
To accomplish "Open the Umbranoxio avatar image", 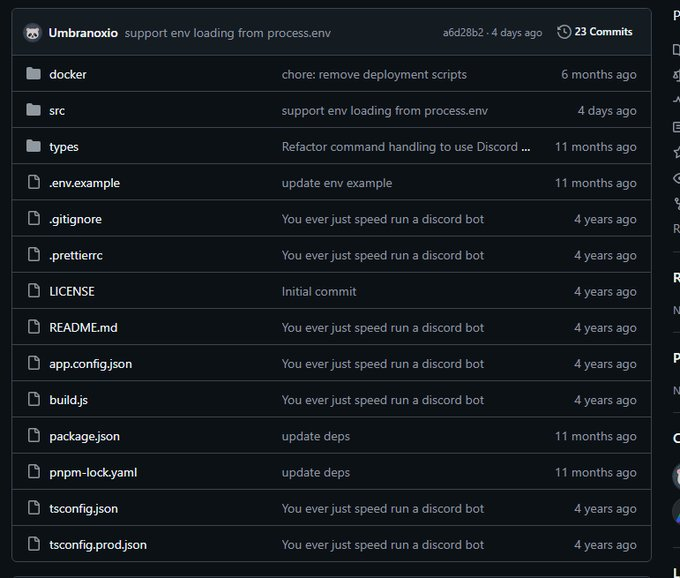I will click(x=33, y=33).
